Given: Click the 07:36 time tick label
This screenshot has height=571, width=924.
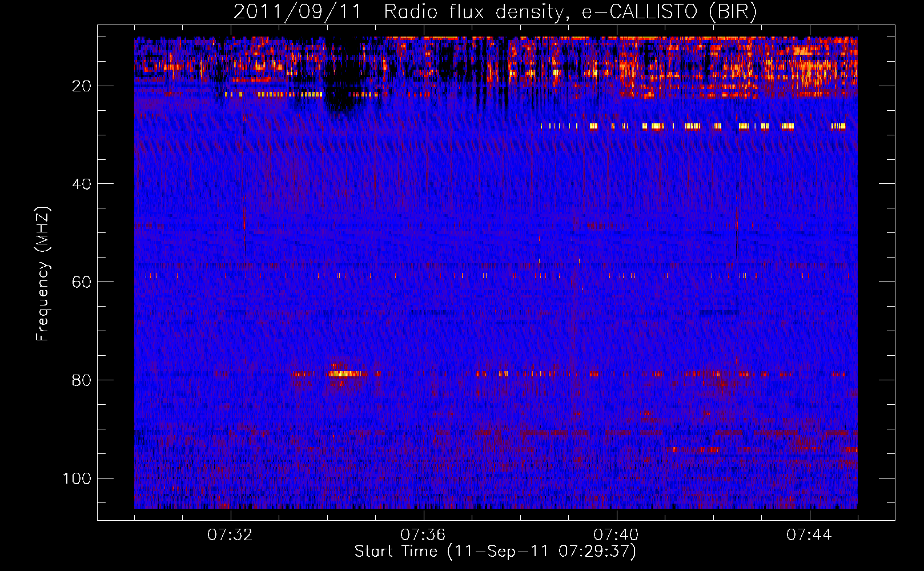Looking at the screenshot, I should 423,535.
